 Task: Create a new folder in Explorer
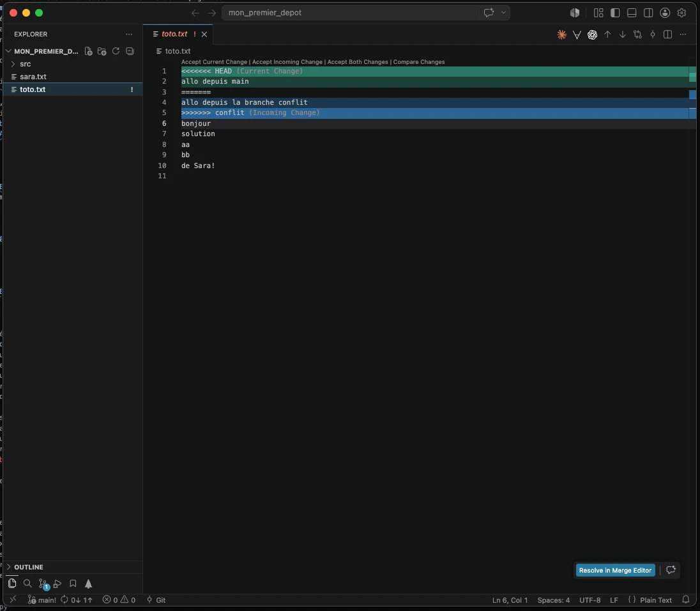pyautogui.click(x=102, y=51)
